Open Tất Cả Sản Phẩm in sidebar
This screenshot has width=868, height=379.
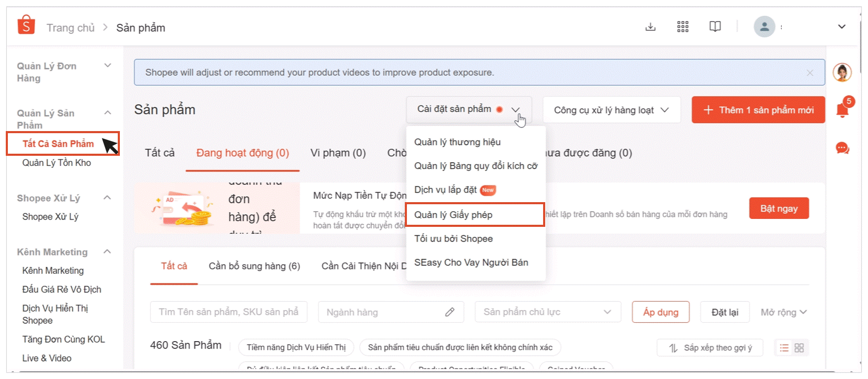[x=58, y=144]
